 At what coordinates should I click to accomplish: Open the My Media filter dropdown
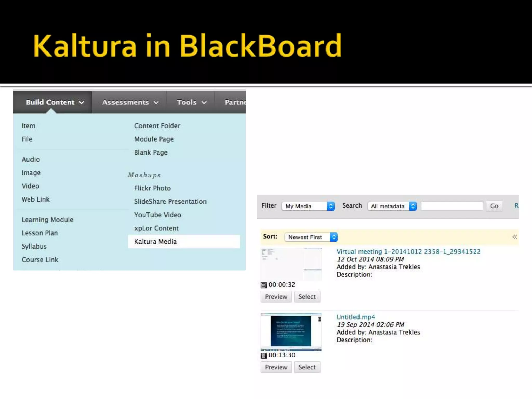(x=308, y=206)
